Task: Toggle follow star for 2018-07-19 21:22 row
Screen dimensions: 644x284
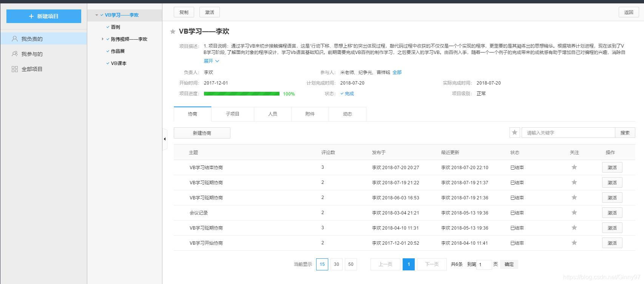Action: [574, 182]
